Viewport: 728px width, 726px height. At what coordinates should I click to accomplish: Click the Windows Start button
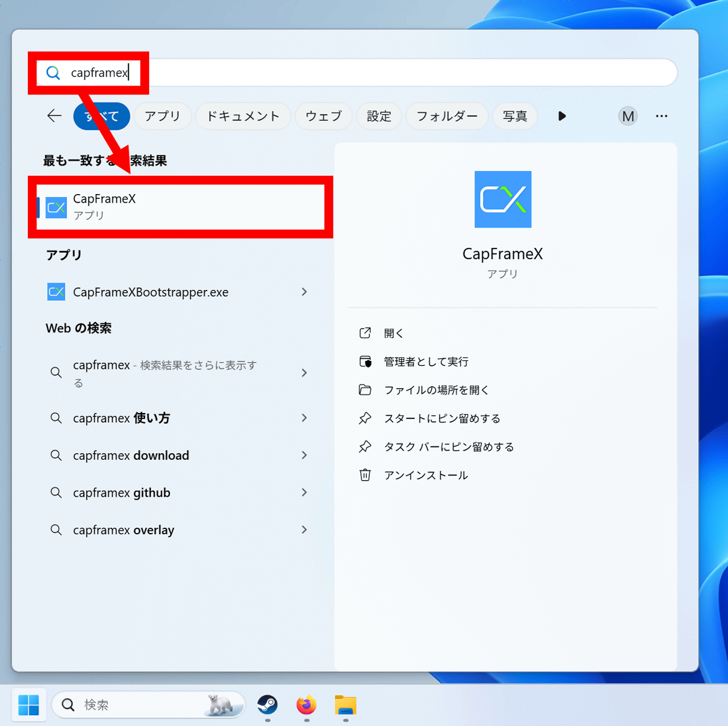point(29,705)
